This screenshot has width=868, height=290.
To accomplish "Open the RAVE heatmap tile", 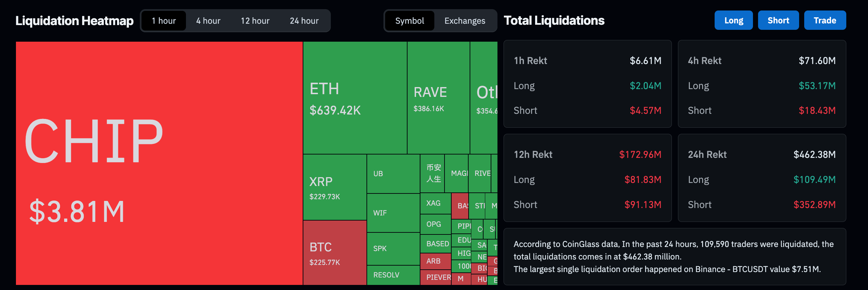I will click(438, 98).
